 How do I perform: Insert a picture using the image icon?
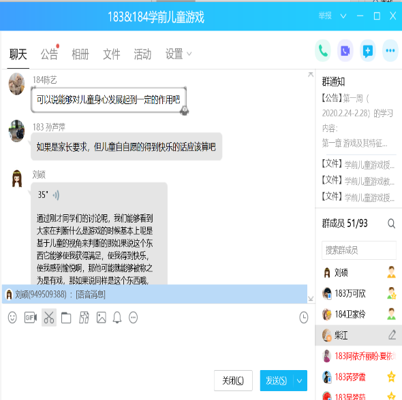click(x=101, y=317)
